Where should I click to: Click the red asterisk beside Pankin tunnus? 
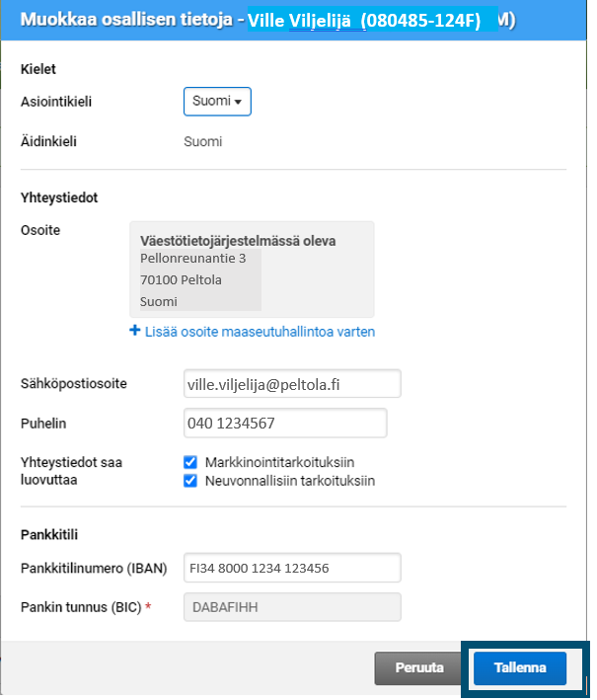(x=148, y=606)
